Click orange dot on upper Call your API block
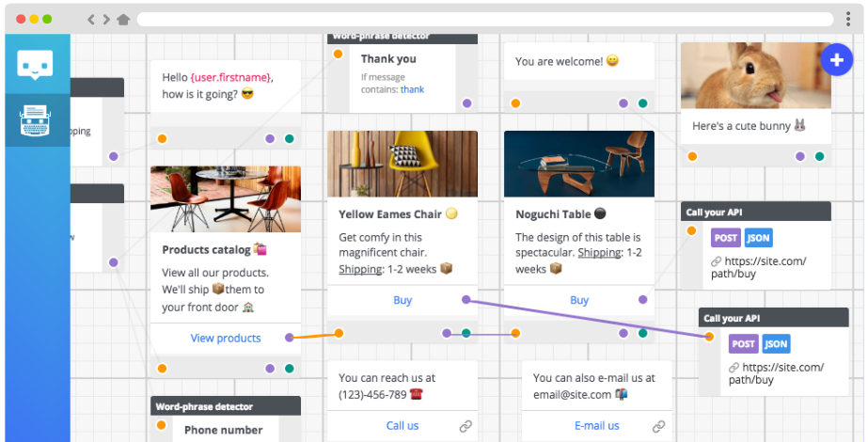This screenshot has width=868, height=442. tap(691, 230)
